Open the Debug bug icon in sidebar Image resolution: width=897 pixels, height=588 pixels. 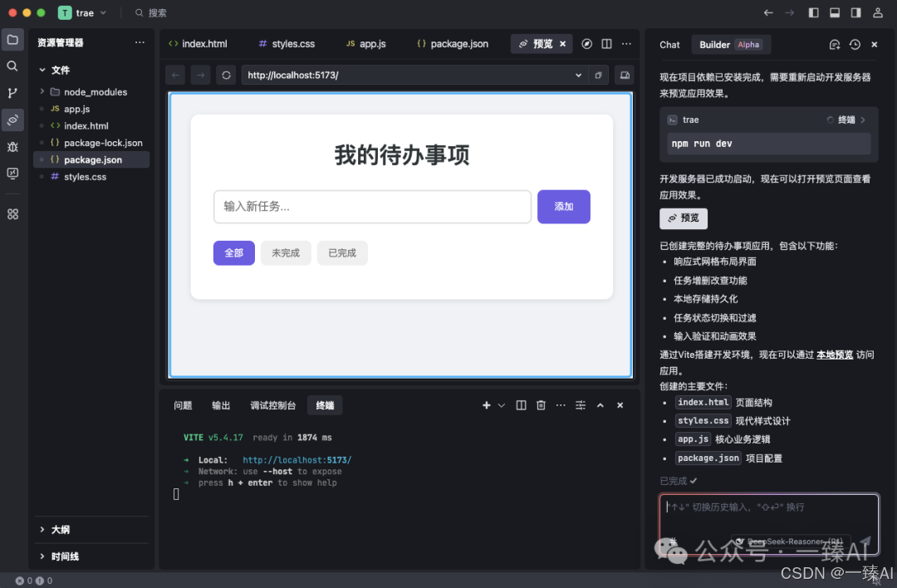click(x=12, y=147)
